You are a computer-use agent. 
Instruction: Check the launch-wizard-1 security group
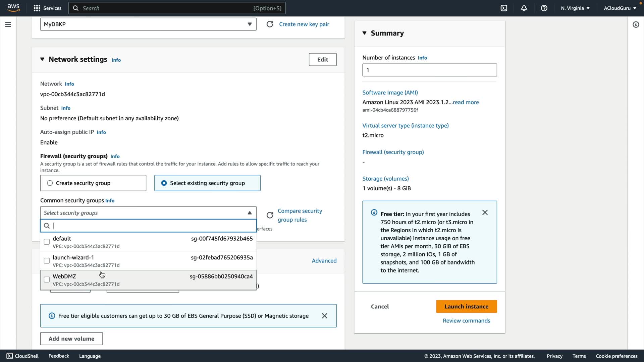pos(47,261)
